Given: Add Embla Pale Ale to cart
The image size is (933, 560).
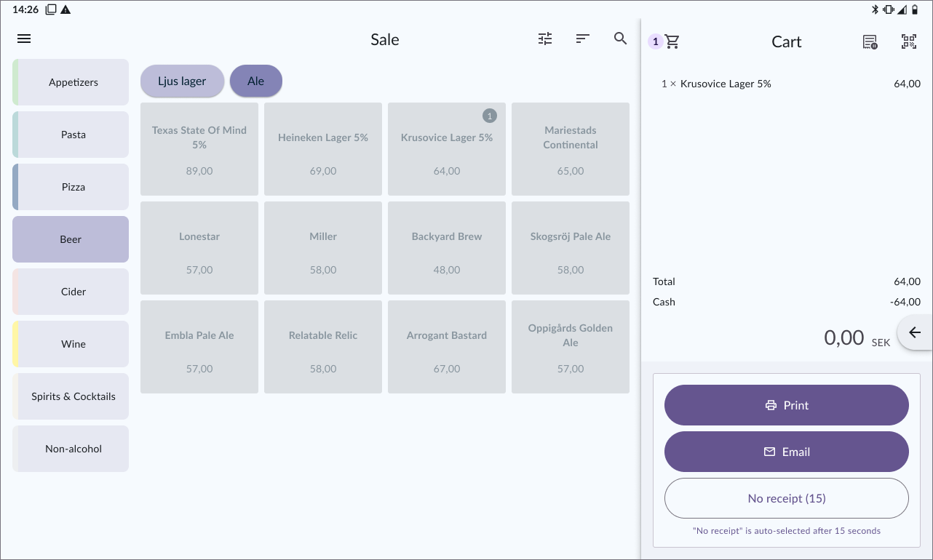Looking at the screenshot, I should click(x=199, y=347).
